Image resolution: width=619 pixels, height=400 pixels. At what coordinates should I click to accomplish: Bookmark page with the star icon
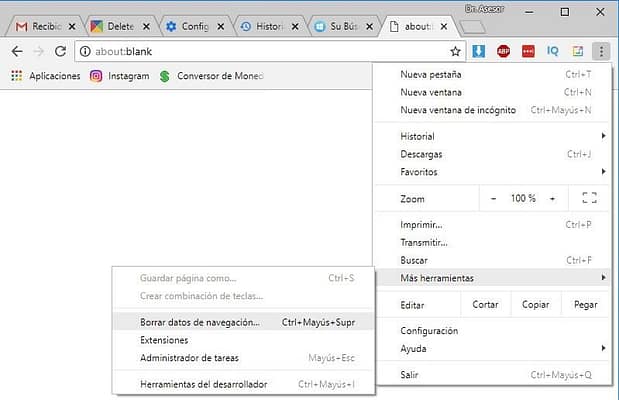(455, 51)
